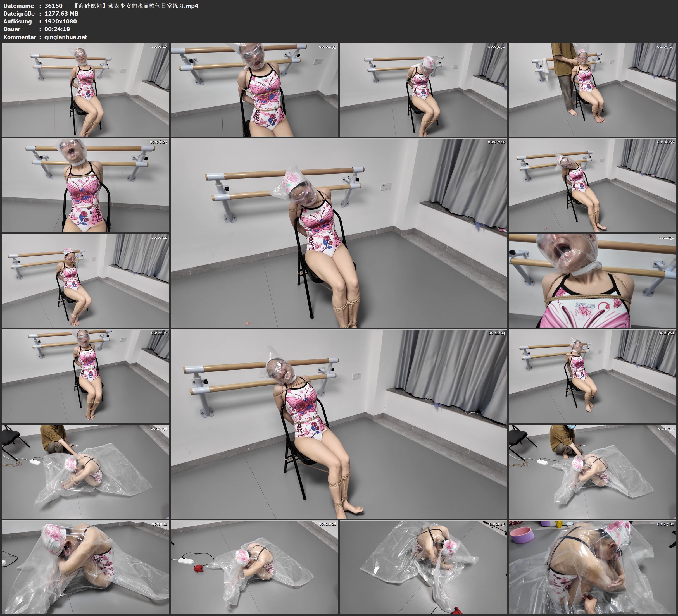This screenshot has height=616, width=678.
Task: Click the large frame stamped 00:07:40
Action: tap(339, 233)
